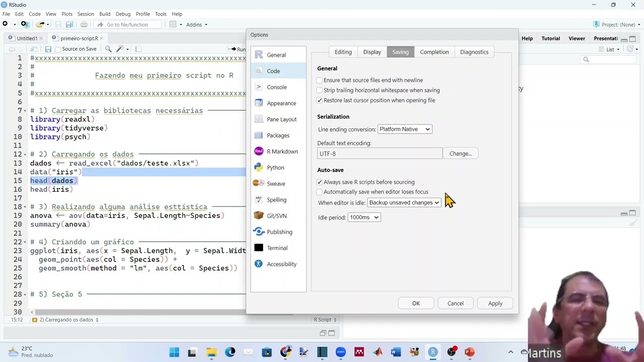The image size is (644, 362).
Task: Click the Apply button
Action: click(495, 303)
